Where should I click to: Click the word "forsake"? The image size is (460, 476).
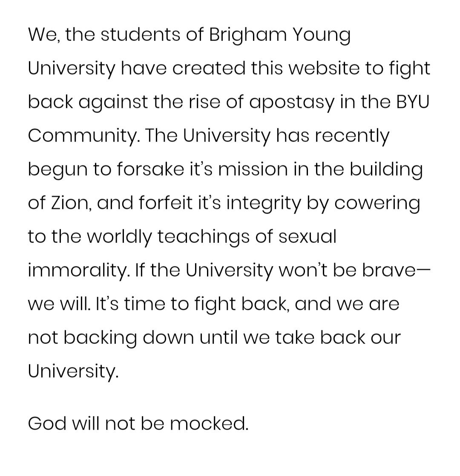pos(150,169)
